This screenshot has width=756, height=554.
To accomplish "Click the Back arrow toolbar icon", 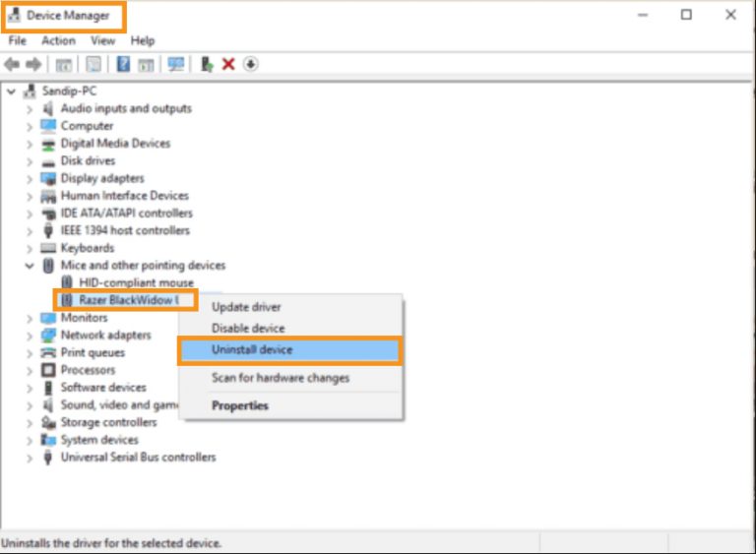I will (12, 64).
